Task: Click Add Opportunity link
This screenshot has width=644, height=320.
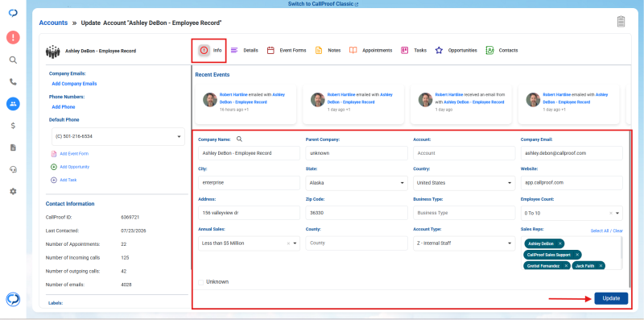Action: click(74, 167)
